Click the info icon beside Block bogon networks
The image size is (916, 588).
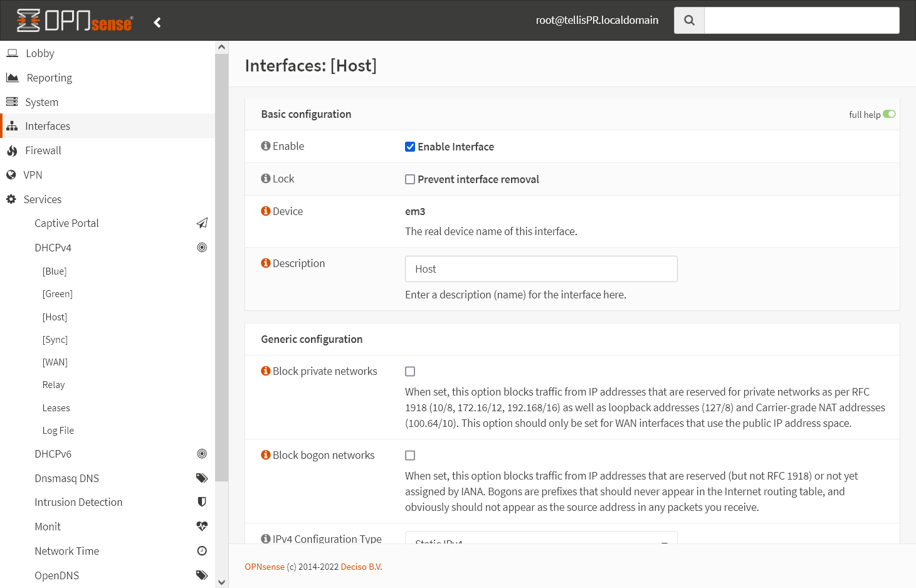[x=266, y=455]
